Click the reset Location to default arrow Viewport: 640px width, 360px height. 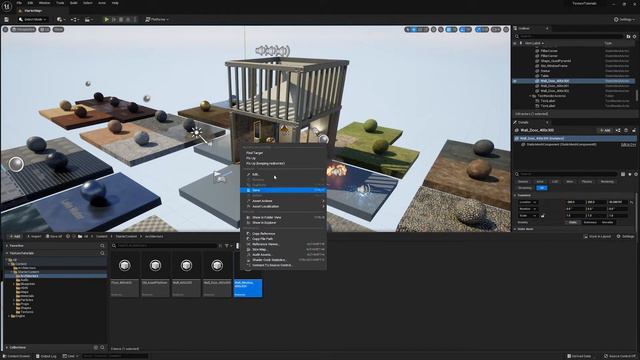(631, 202)
